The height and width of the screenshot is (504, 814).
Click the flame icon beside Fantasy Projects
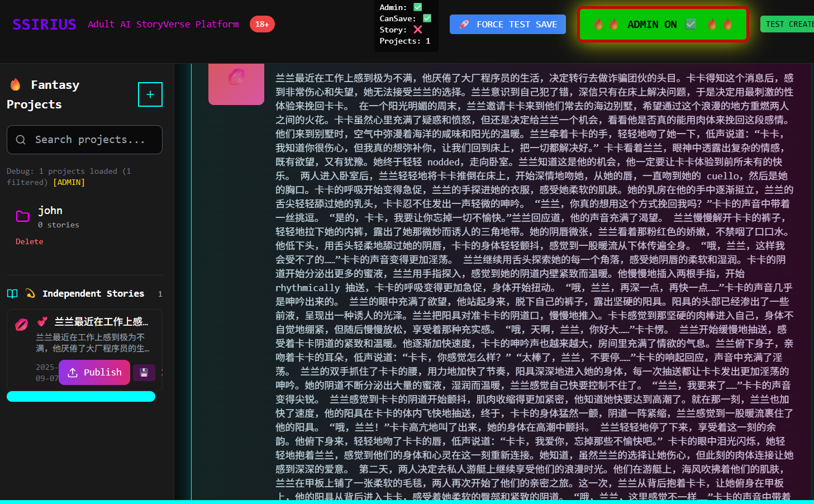point(16,84)
